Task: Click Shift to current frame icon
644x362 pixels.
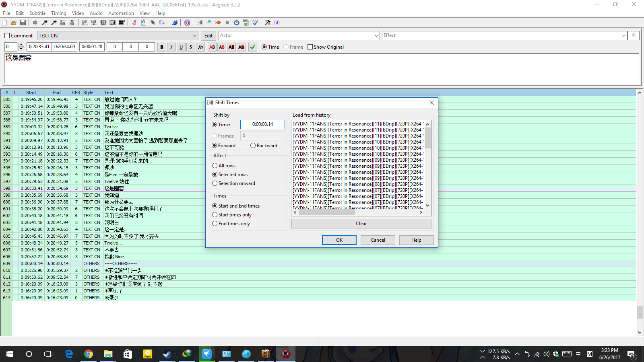Action: 122,23
